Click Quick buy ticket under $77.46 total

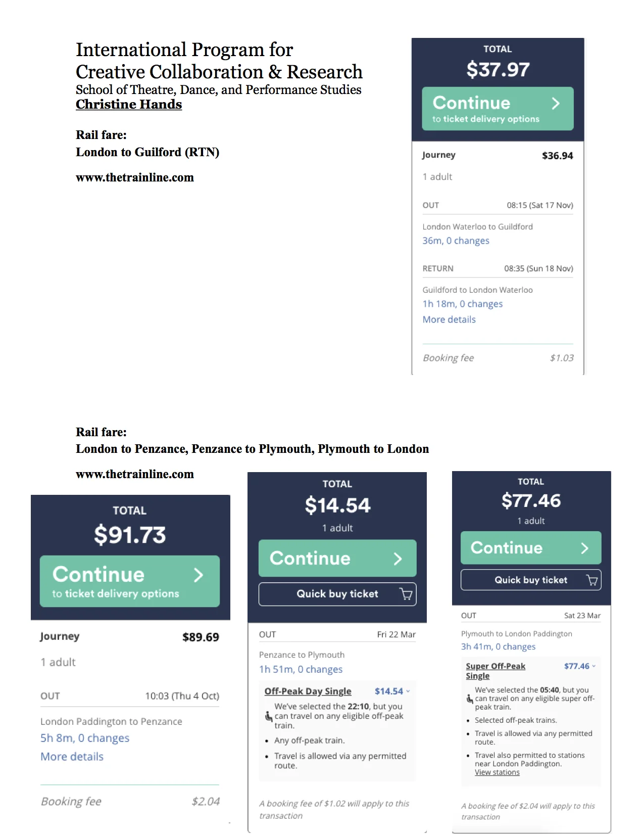coord(531,580)
